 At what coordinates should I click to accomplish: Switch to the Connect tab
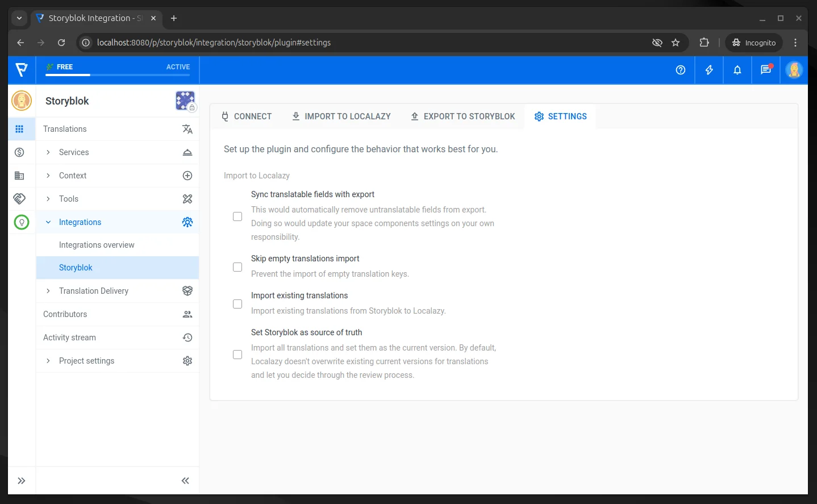(x=247, y=116)
